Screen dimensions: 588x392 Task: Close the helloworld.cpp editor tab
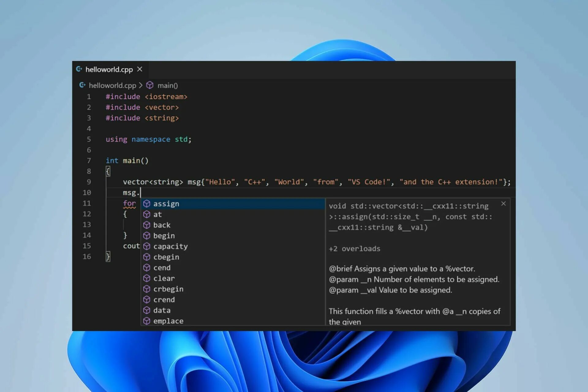pyautogui.click(x=140, y=69)
